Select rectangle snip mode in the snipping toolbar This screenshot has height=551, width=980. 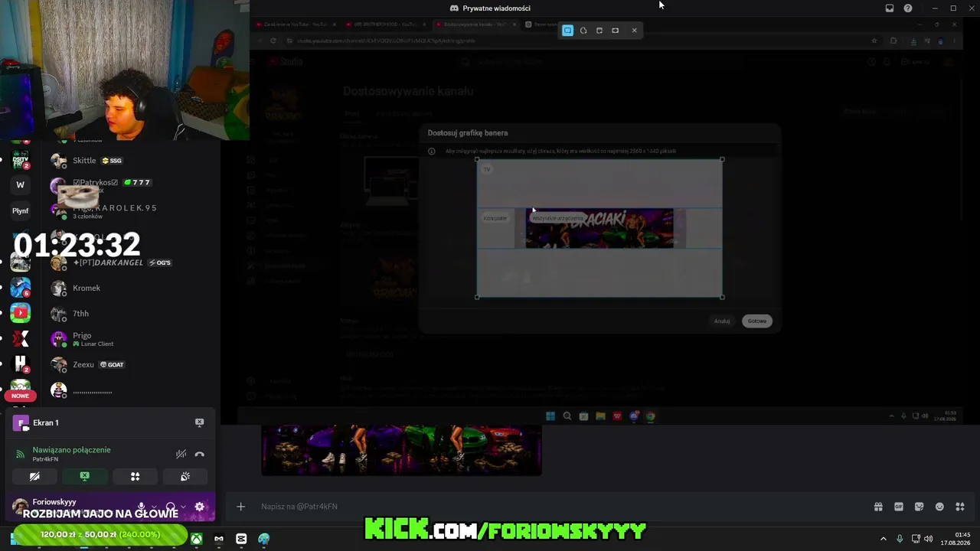567,31
